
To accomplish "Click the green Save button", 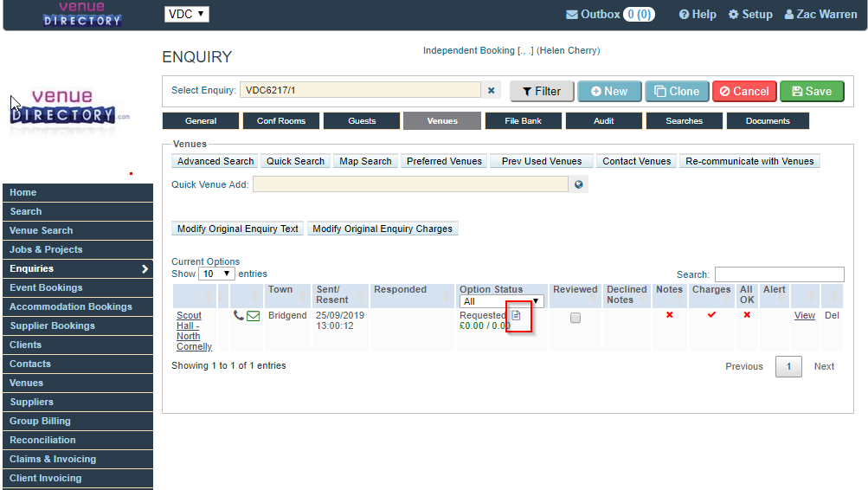I will point(812,92).
